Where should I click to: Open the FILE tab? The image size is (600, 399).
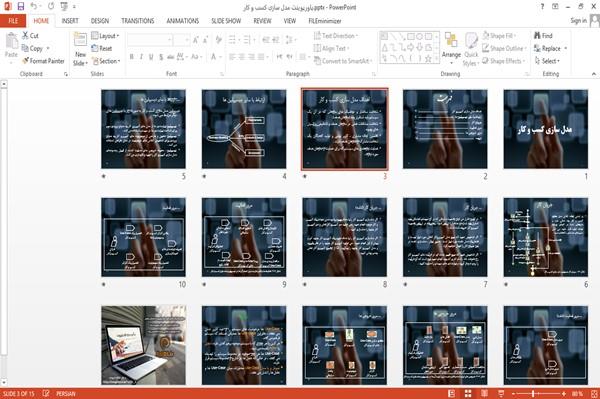tap(13, 21)
